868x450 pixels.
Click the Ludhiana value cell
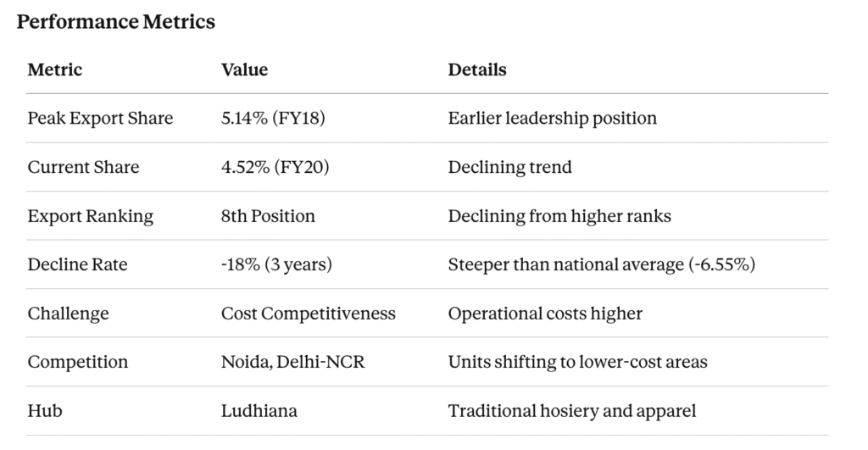(x=259, y=411)
